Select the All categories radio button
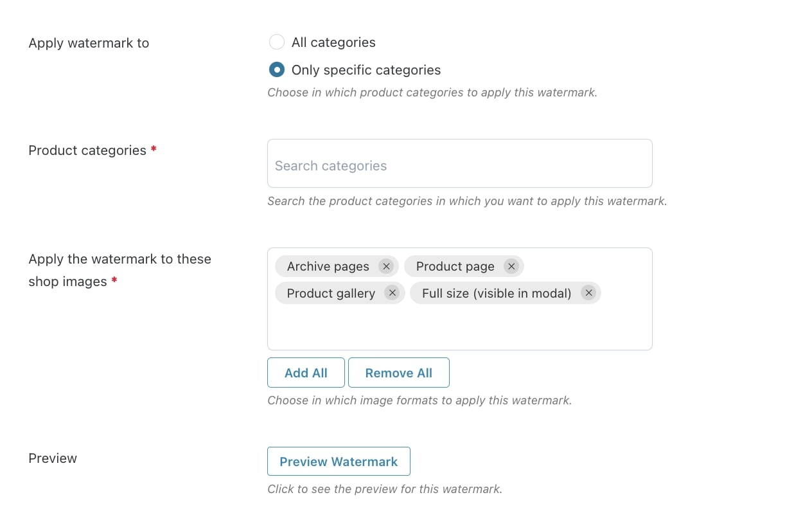 (277, 42)
